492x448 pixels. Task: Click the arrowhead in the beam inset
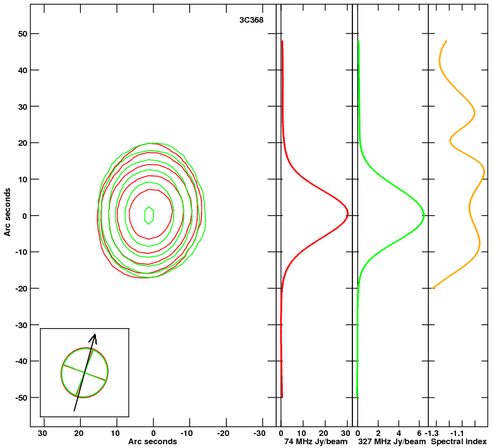click(x=93, y=338)
